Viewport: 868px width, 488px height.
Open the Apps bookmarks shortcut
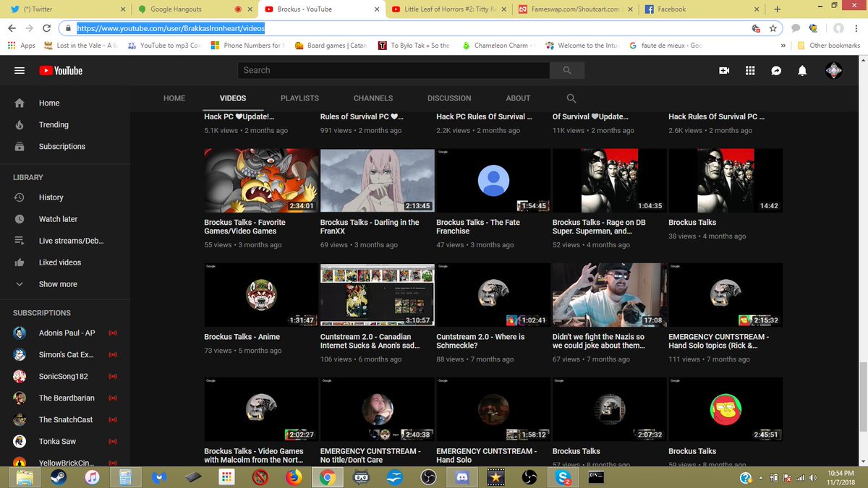click(21, 45)
